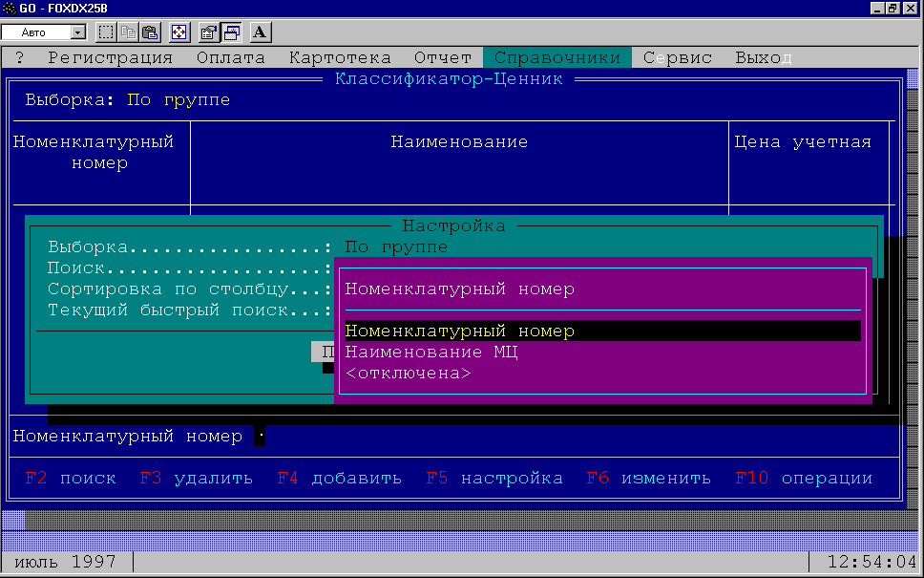924x578 pixels.
Task: Click the 'F5 настройка' command
Action: tap(494, 478)
